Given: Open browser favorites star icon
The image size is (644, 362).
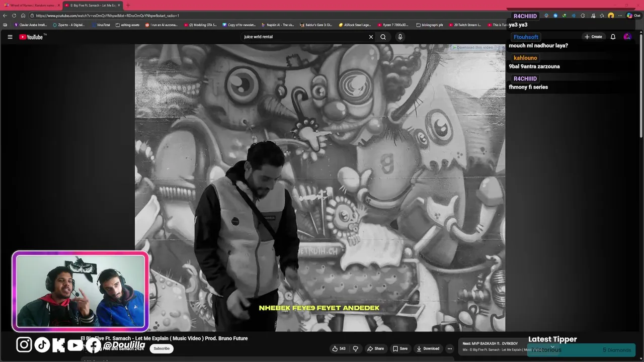Looking at the screenshot, I should 602,16.
